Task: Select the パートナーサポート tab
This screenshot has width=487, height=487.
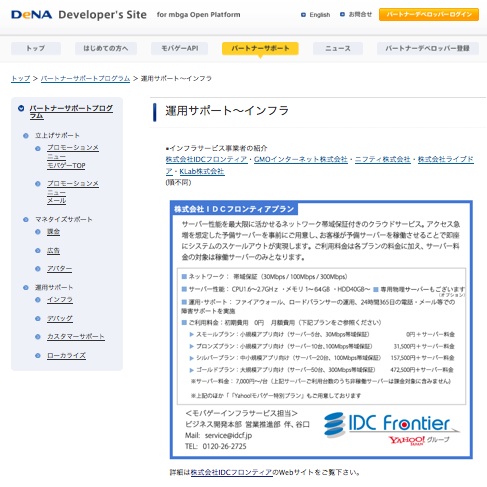Action: (x=260, y=48)
